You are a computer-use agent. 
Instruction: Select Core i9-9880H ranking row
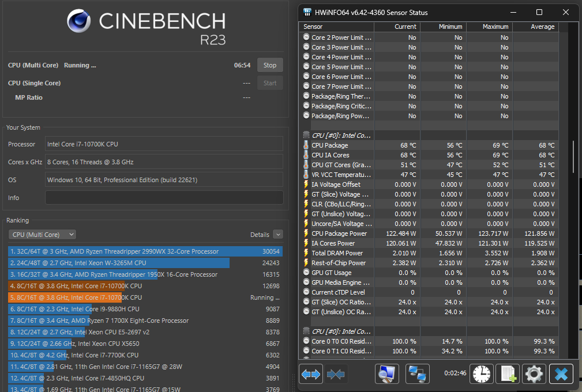pyautogui.click(x=145, y=309)
